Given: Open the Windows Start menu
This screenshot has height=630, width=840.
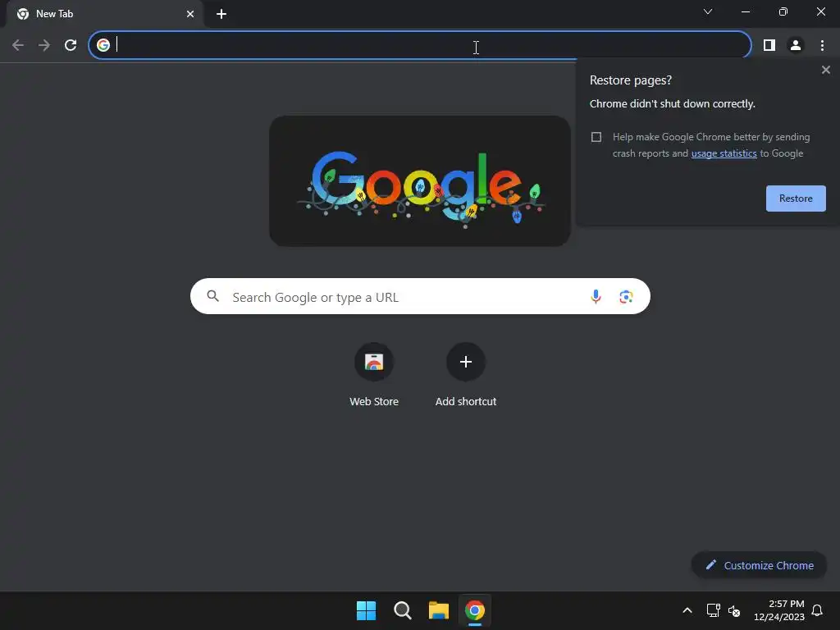Looking at the screenshot, I should pos(367,610).
